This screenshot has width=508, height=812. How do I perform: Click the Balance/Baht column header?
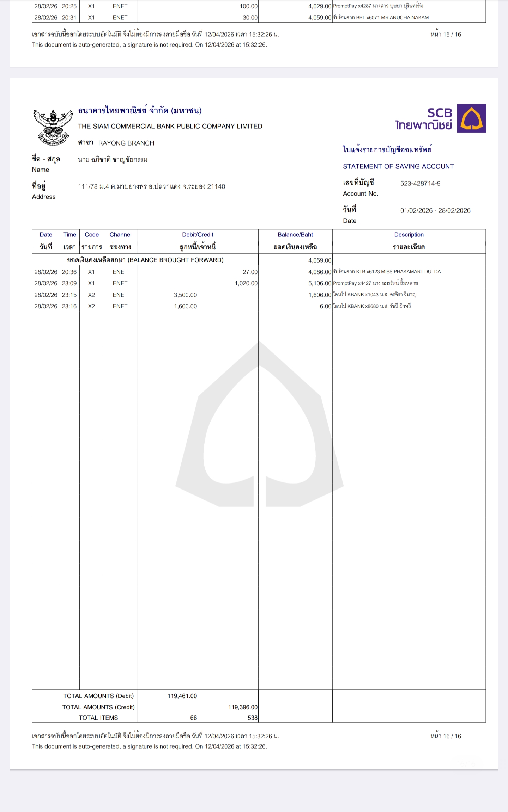[x=295, y=241]
